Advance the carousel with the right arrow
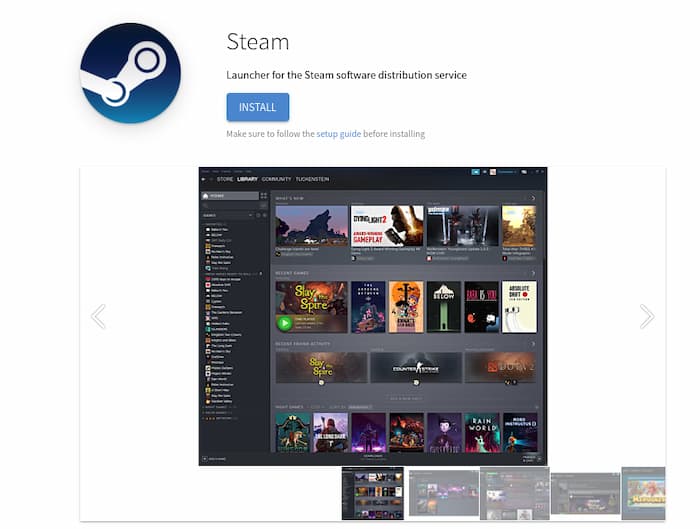700x529 pixels. click(646, 317)
